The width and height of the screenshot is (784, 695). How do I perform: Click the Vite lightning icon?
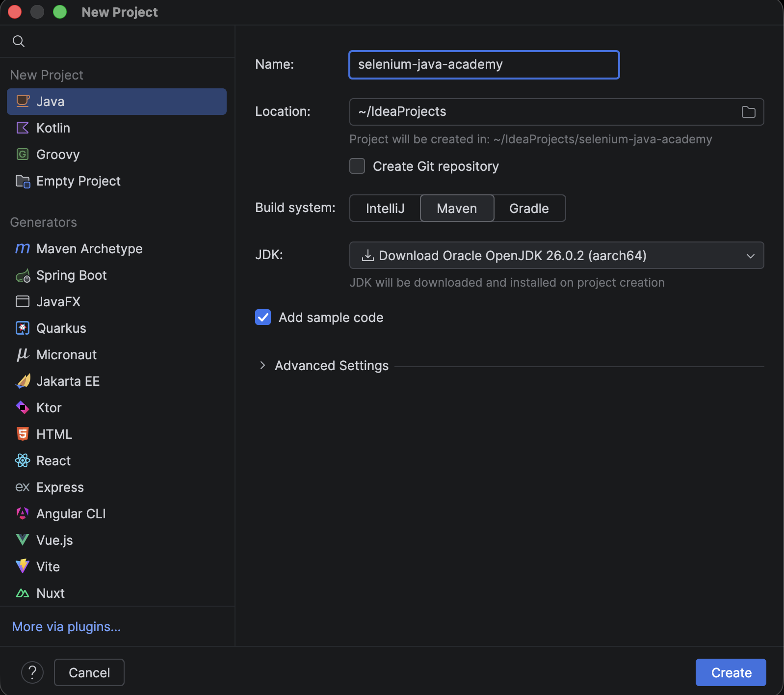(23, 566)
